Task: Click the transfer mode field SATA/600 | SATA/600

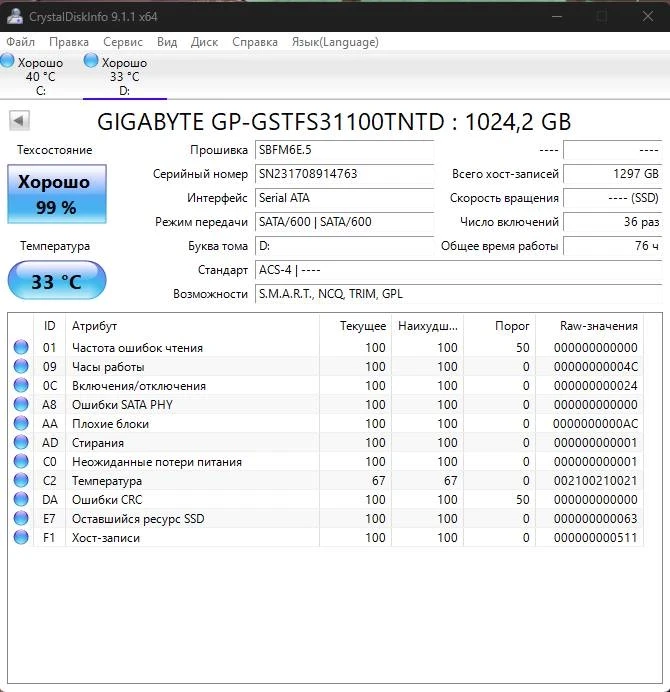Action: 344,222
